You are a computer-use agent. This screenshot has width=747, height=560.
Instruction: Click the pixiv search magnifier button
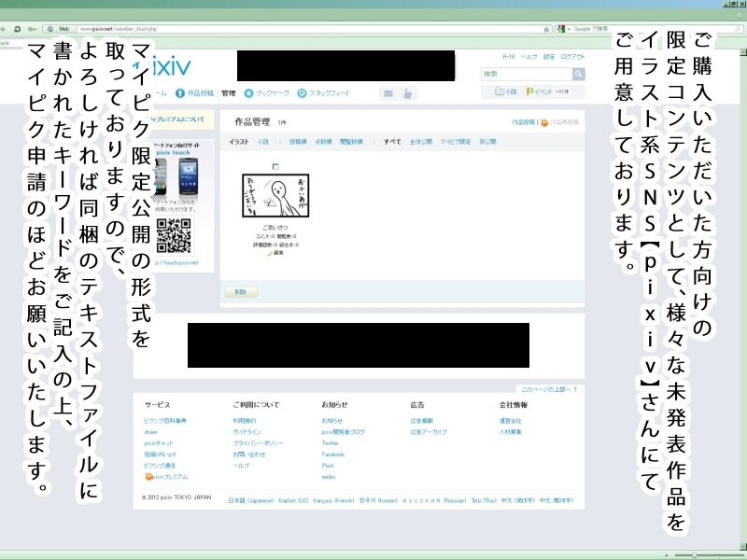point(578,74)
